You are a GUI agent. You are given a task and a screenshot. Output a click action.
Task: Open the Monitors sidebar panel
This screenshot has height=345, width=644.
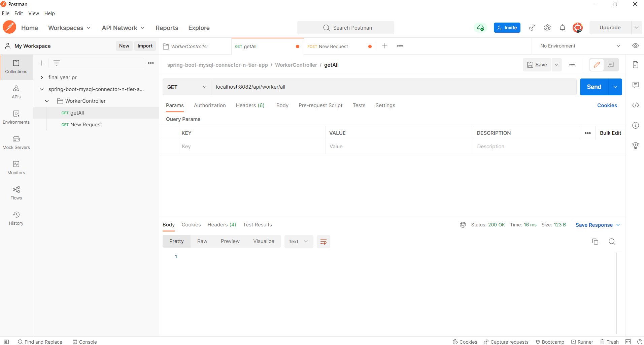tap(16, 168)
